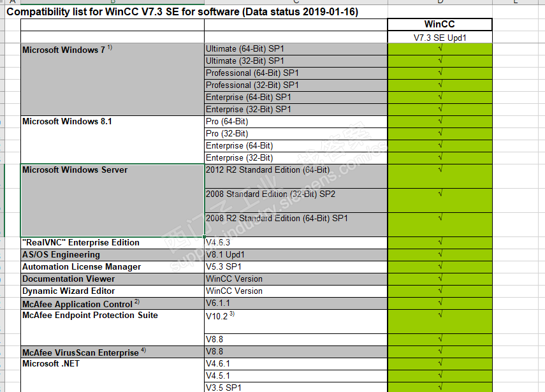Screen dimensions: 545x392
Task: Select Professional (64-Bit) SP1 cell
Action: (296, 73)
